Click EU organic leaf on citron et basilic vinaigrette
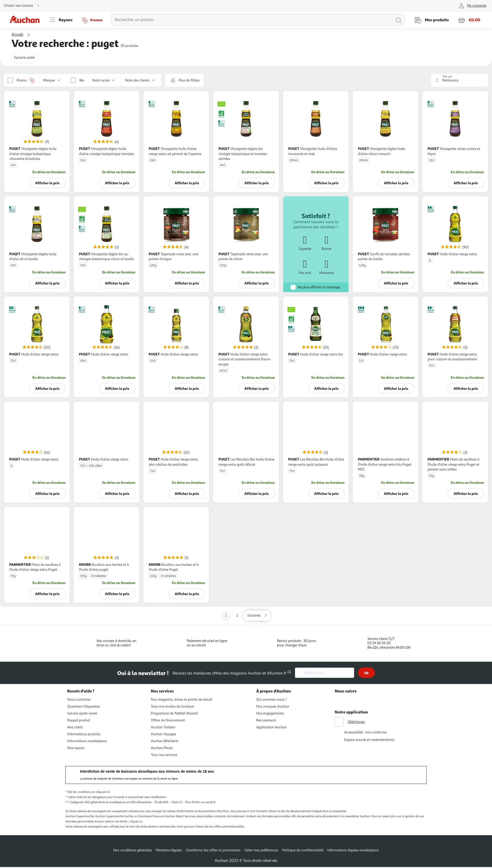This screenshot has width=492, height=868. coord(82,209)
